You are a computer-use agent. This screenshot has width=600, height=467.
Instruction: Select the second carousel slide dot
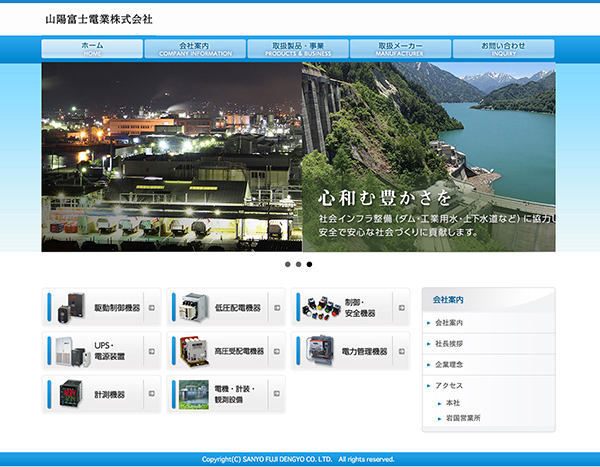299,265
